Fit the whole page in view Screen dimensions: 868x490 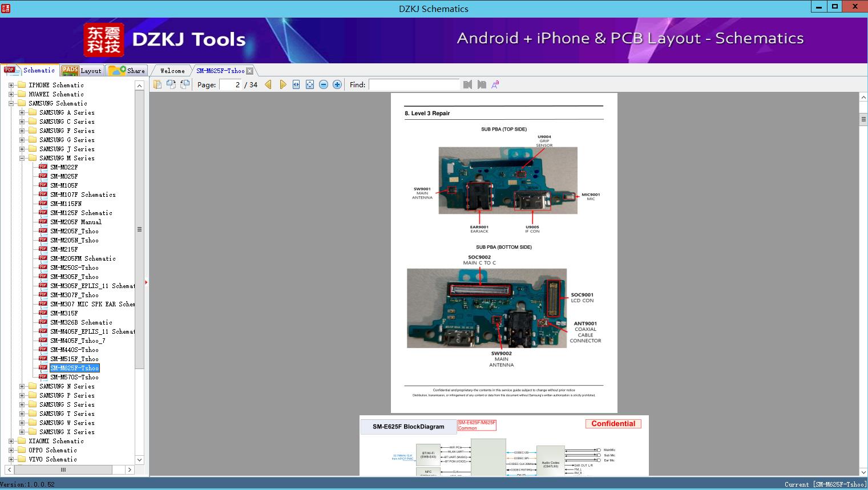tap(310, 84)
